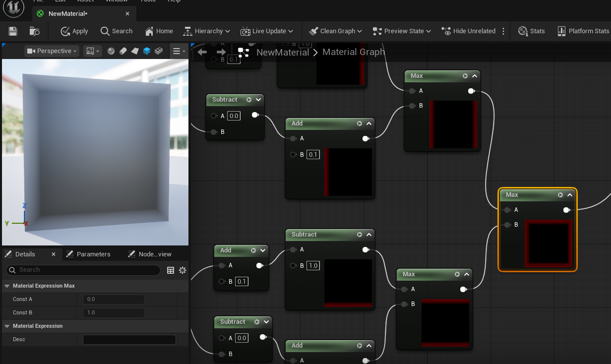This screenshot has width=611, height=364.
Task: Click input pin A of the lowest Max node
Action: coord(404,290)
